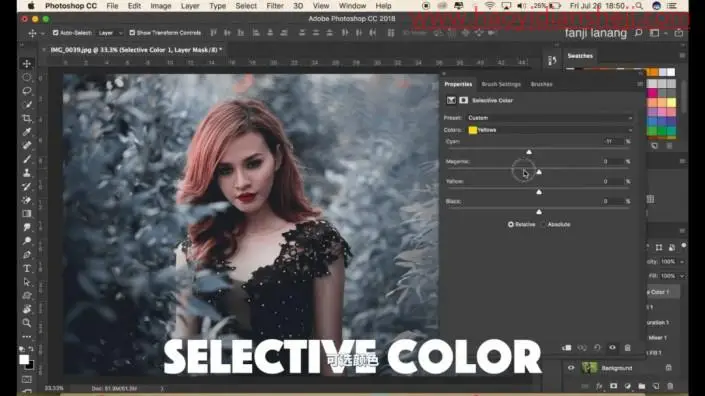Click the Selective Color adjustment icon in Properties
This screenshot has height=396, width=705.
[x=451, y=100]
